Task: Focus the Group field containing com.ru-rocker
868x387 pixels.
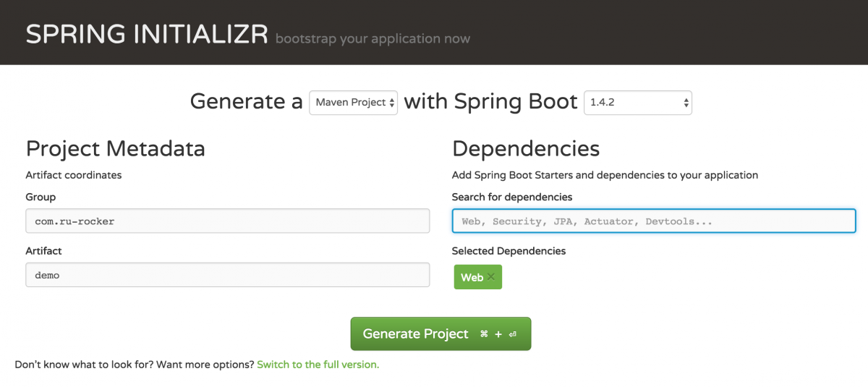Action: (228, 221)
